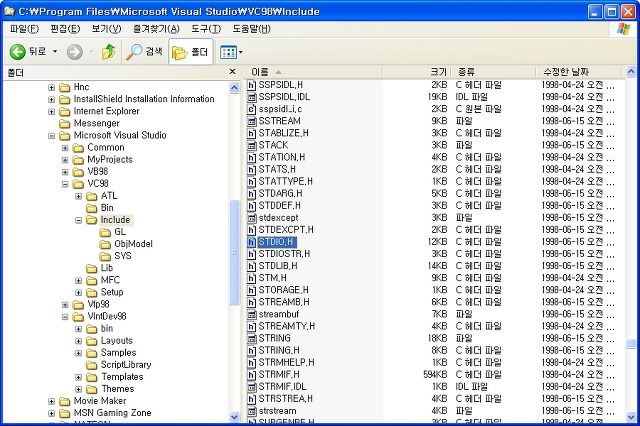Expand the MFC folder node

tap(78, 281)
